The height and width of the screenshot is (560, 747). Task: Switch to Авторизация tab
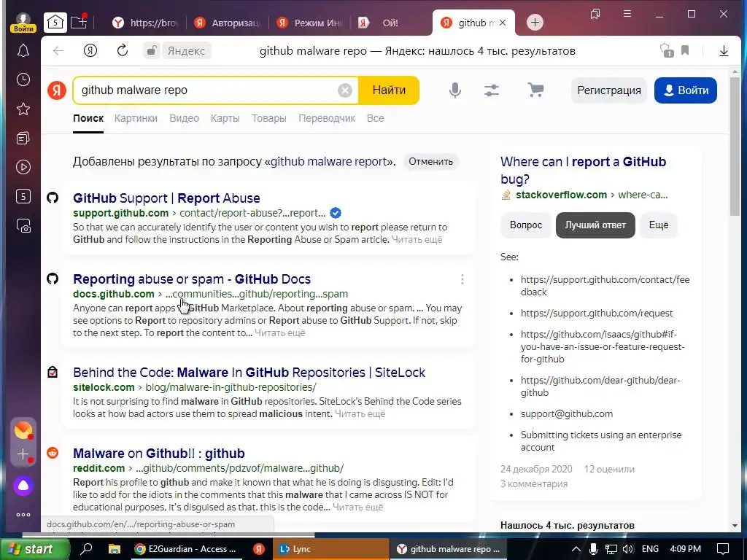[x=228, y=23]
